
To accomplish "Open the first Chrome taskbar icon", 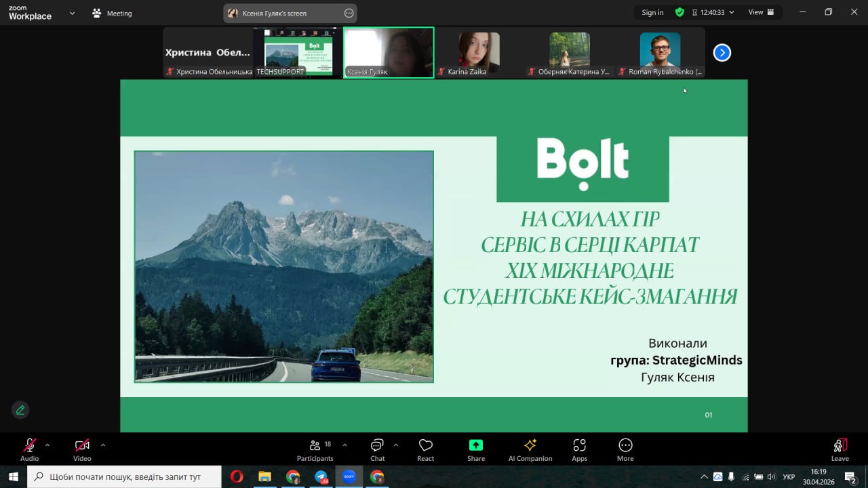I will 292,476.
